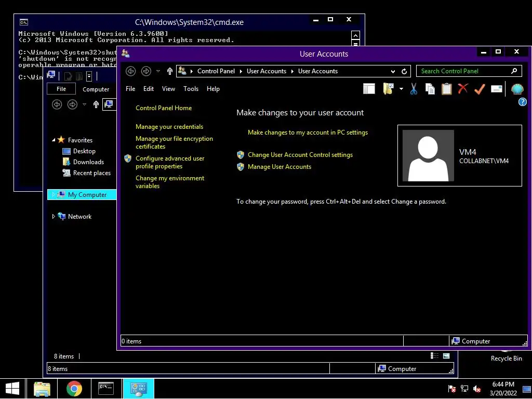This screenshot has height=399, width=532.
Task: Go back in User Accounts window
Action: (130, 71)
